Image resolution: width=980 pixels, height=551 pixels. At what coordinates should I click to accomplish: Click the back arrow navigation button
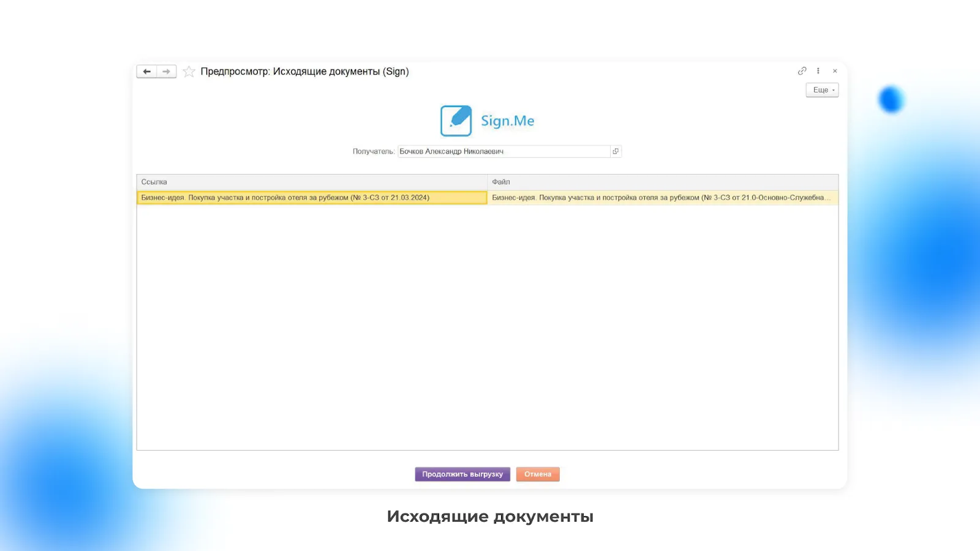click(x=146, y=72)
